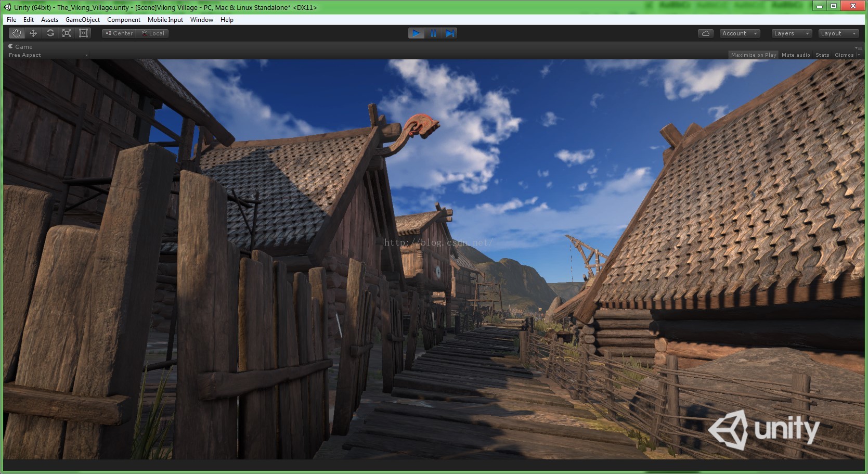Select the Rotate tool
The image size is (868, 474).
(50, 33)
